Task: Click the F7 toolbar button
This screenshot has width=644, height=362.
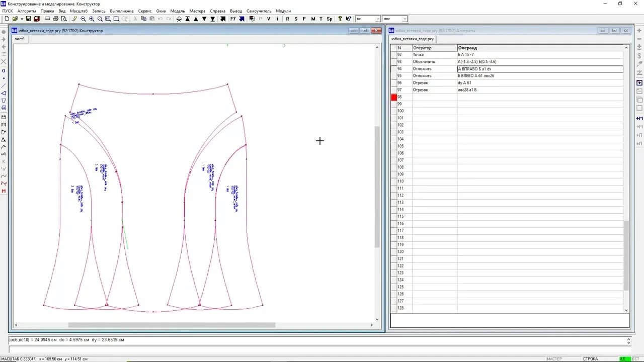Action: coord(233,19)
